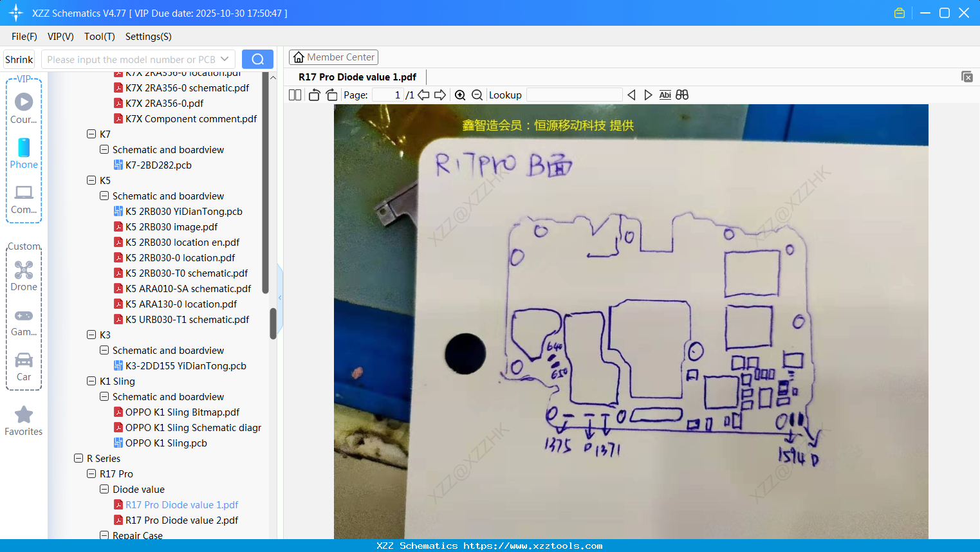This screenshot has height=552, width=980.
Task: Open K5 2RB030 location en.pdf
Action: pyautogui.click(x=182, y=242)
